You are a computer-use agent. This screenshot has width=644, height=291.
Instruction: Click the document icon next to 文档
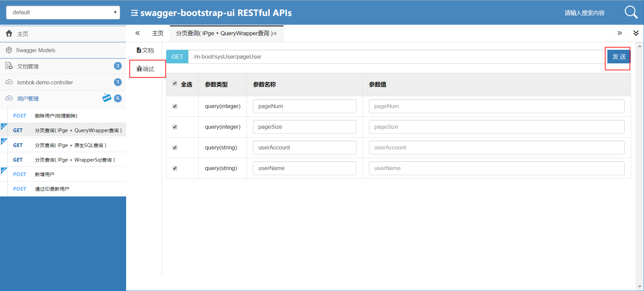pyautogui.click(x=139, y=50)
